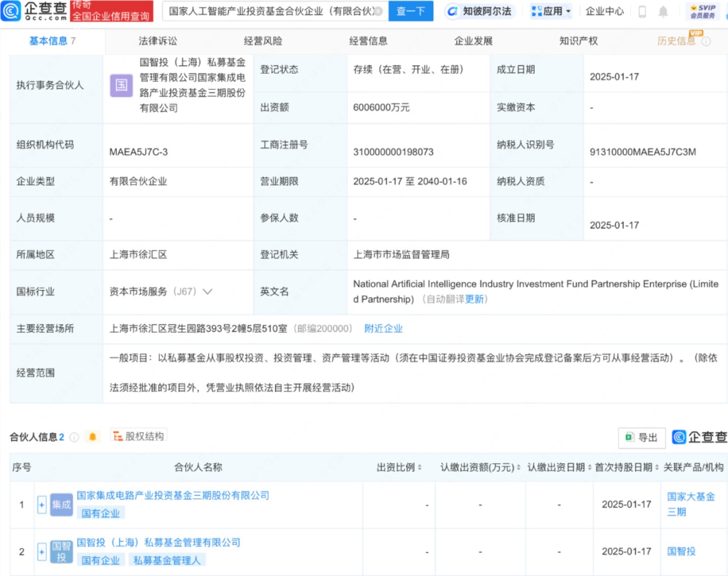Sort the table by 出资比例 column

coord(419,468)
